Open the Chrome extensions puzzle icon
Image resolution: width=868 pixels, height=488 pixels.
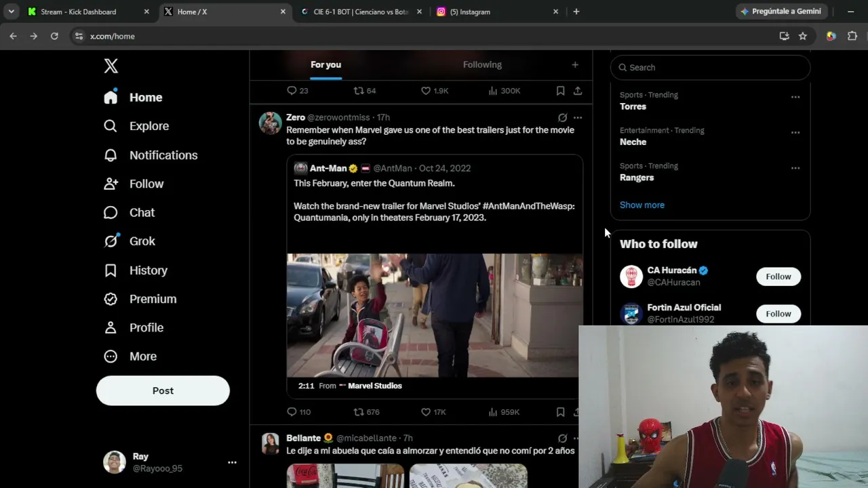pyautogui.click(x=852, y=36)
